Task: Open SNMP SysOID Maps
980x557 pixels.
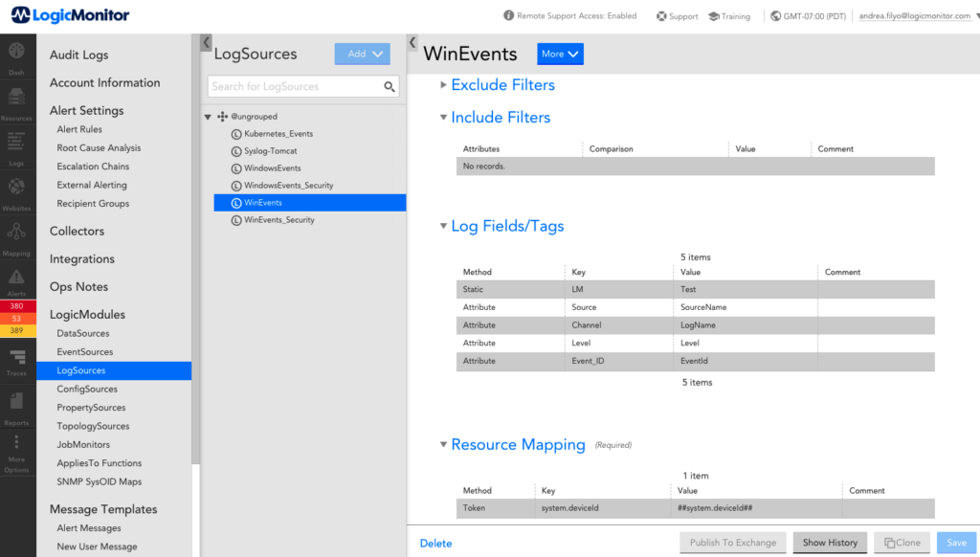Action: pos(100,481)
